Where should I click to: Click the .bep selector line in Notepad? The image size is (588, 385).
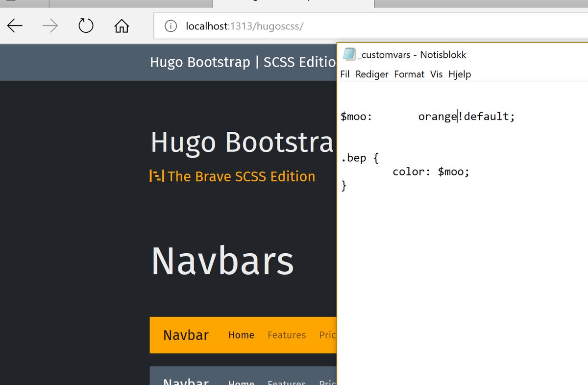(360, 159)
